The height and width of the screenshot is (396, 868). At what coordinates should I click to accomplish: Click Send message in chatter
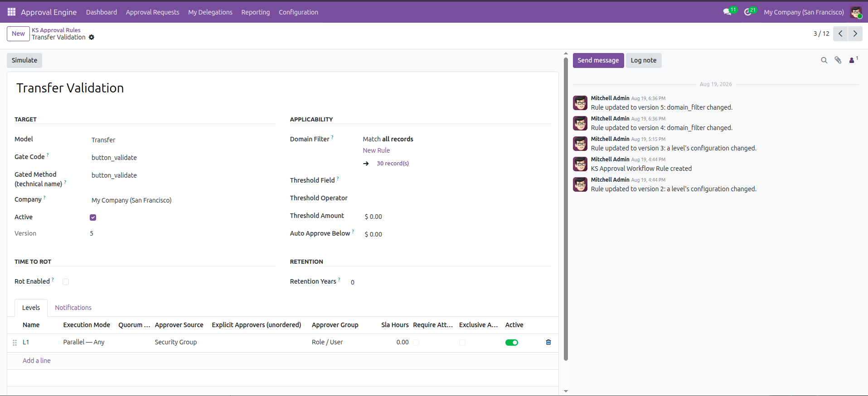(598, 60)
